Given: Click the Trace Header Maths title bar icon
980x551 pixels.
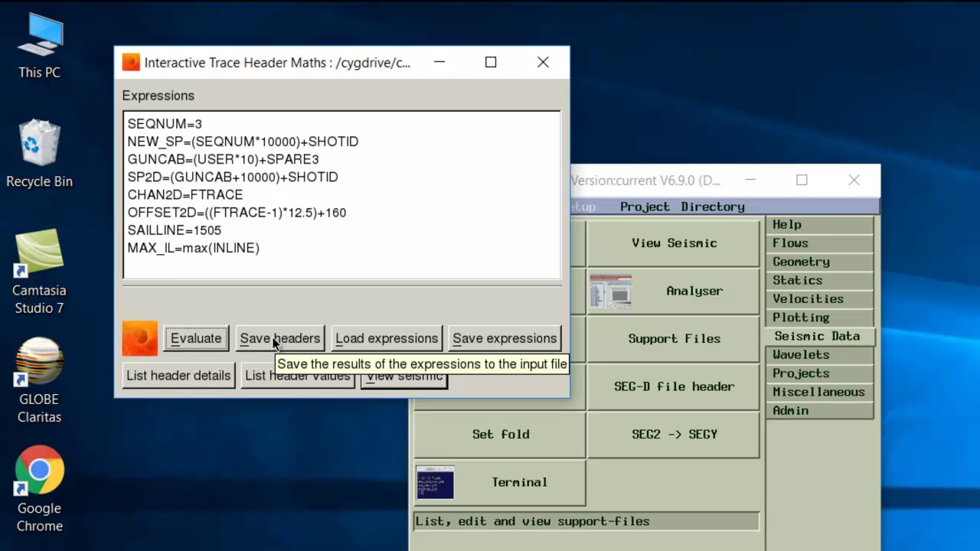Looking at the screenshot, I should (x=131, y=63).
